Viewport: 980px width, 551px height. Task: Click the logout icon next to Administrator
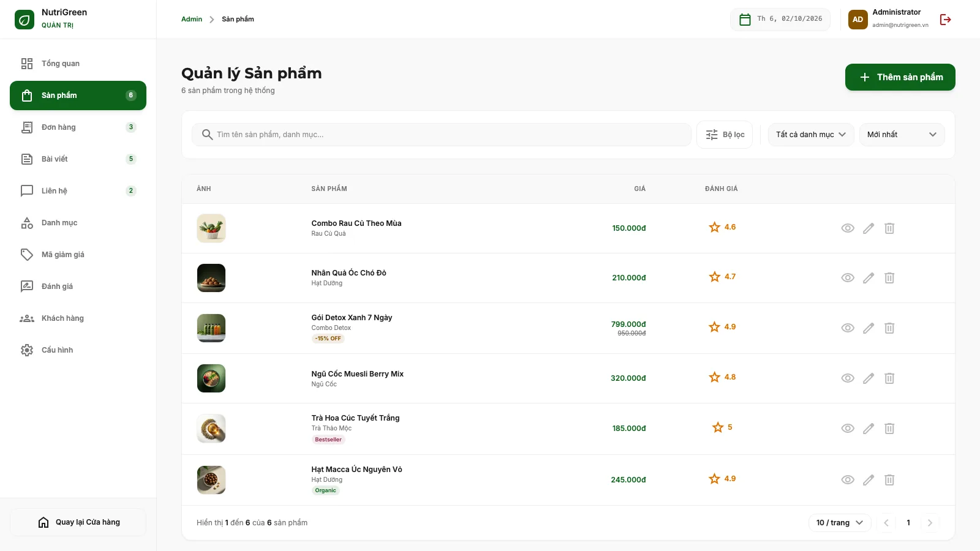coord(945,20)
